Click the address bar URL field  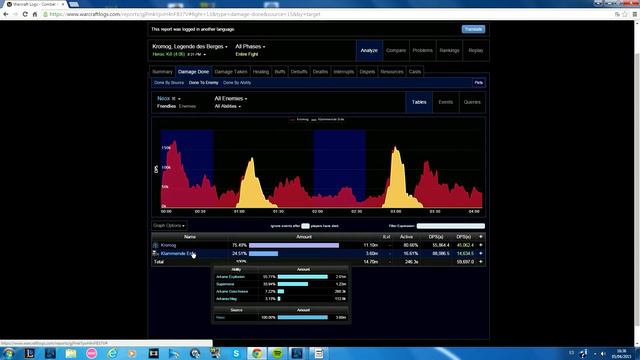pos(327,14)
